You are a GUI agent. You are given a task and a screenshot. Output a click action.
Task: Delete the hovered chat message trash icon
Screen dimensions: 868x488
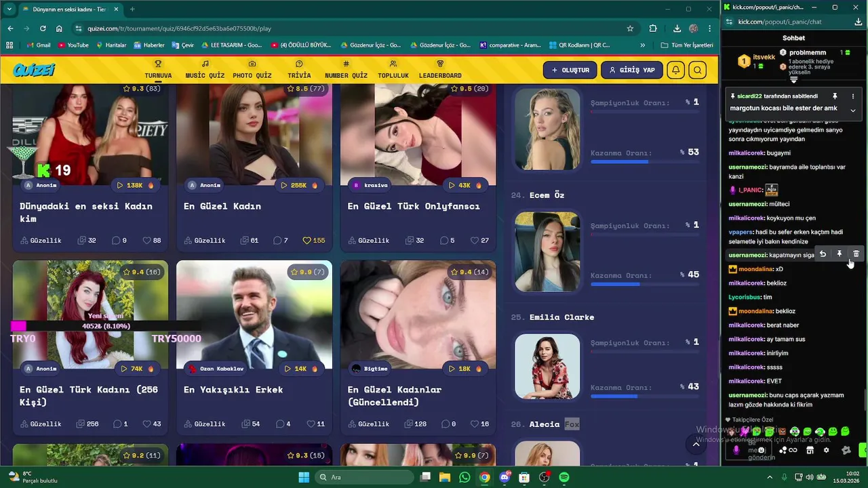(x=856, y=253)
